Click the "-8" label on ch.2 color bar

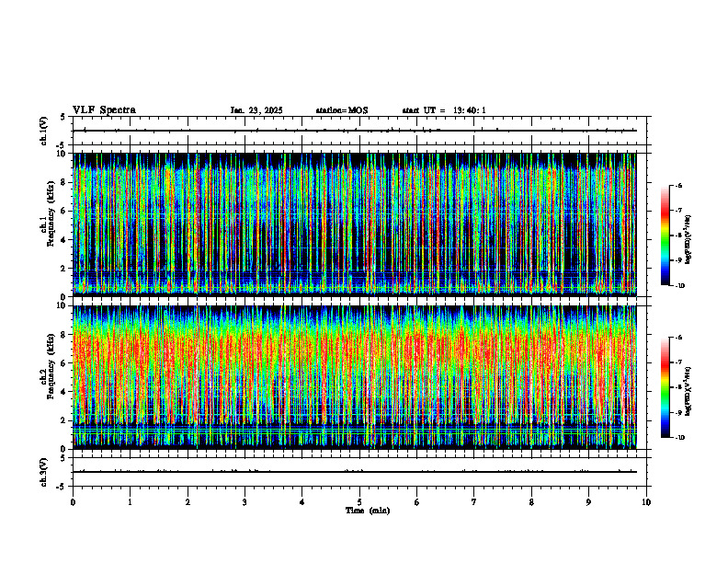point(678,387)
